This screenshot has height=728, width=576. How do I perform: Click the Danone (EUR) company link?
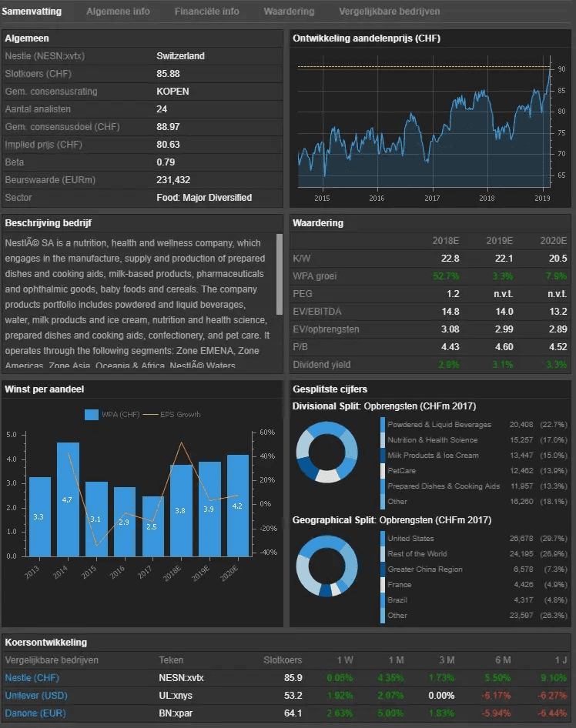click(35, 713)
